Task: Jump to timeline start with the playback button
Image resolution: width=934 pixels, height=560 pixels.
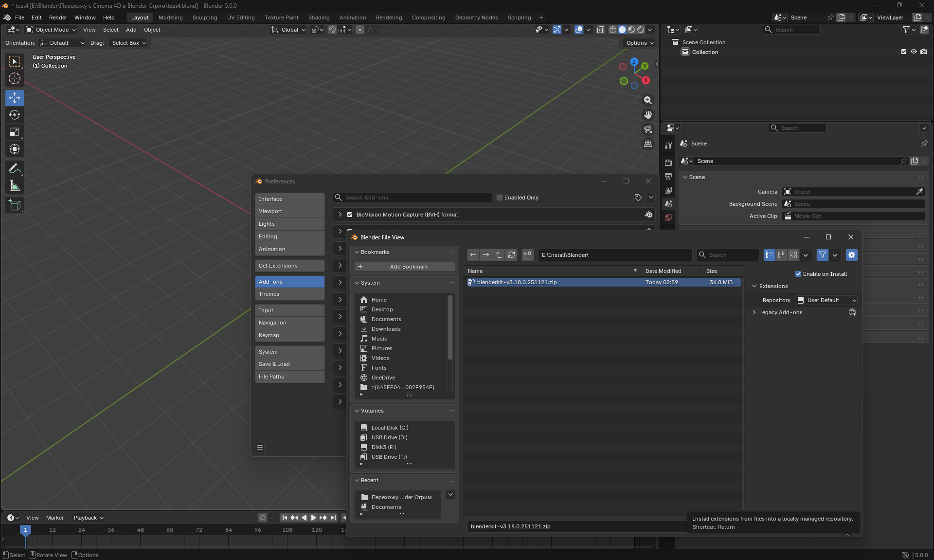Action: click(x=285, y=518)
